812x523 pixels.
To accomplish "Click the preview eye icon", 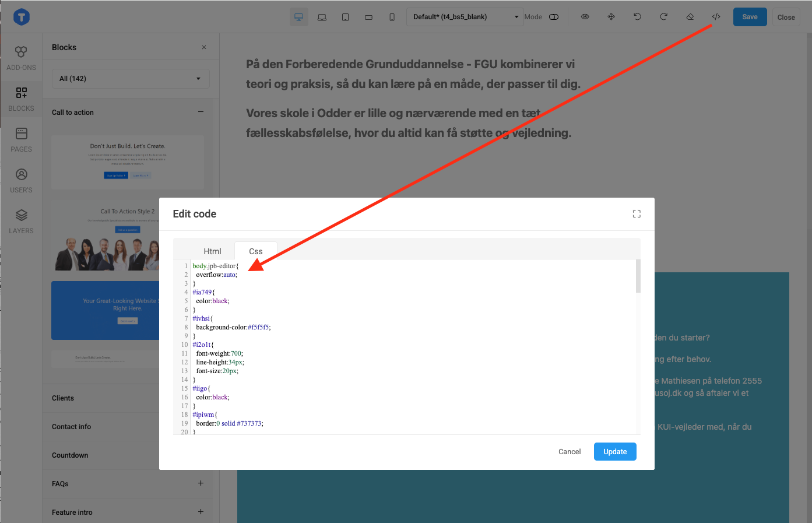I will (x=585, y=17).
